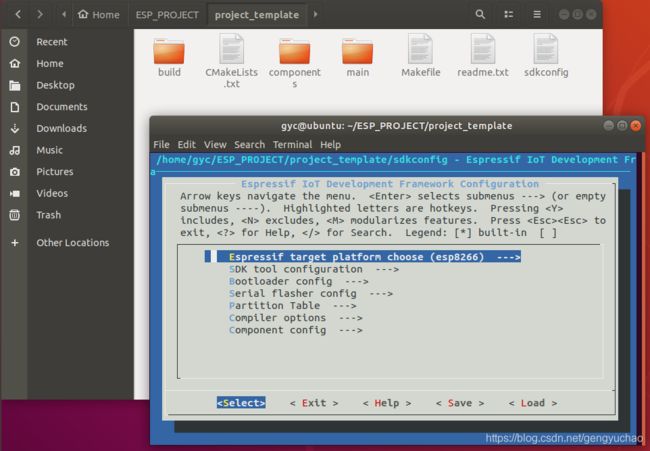The width and height of the screenshot is (650, 451).
Task: Click the <Select> button in menuconfig
Action: click(x=241, y=403)
